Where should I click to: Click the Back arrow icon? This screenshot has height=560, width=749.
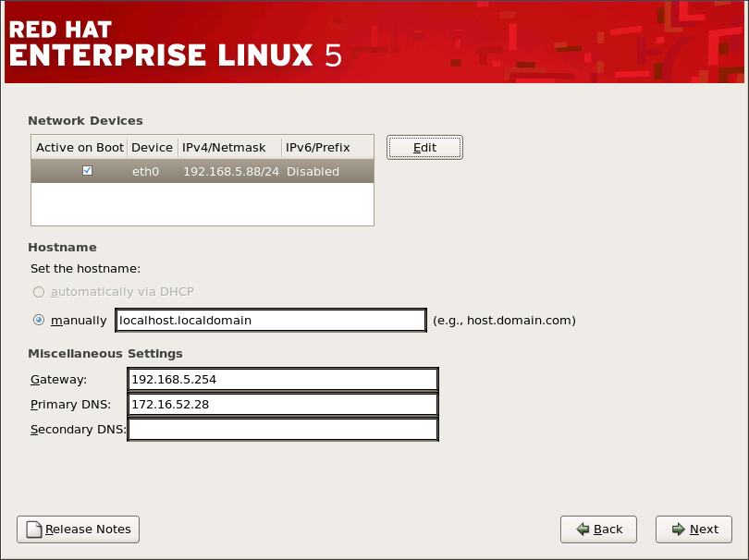583,530
